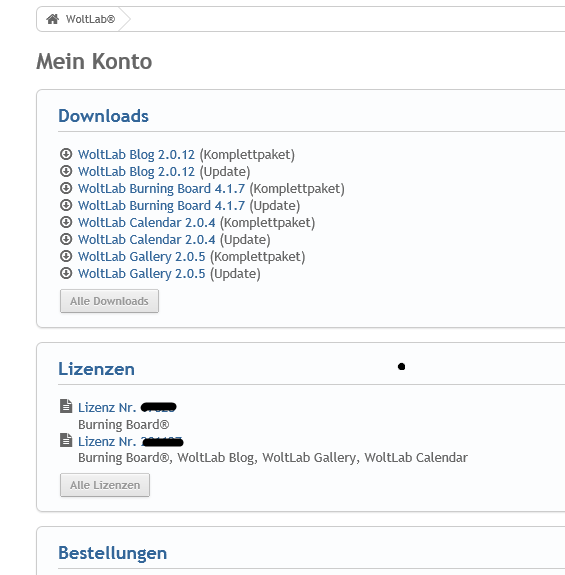Click download icon for Gallery 2.0.5 Komplettpaket

(x=66, y=256)
